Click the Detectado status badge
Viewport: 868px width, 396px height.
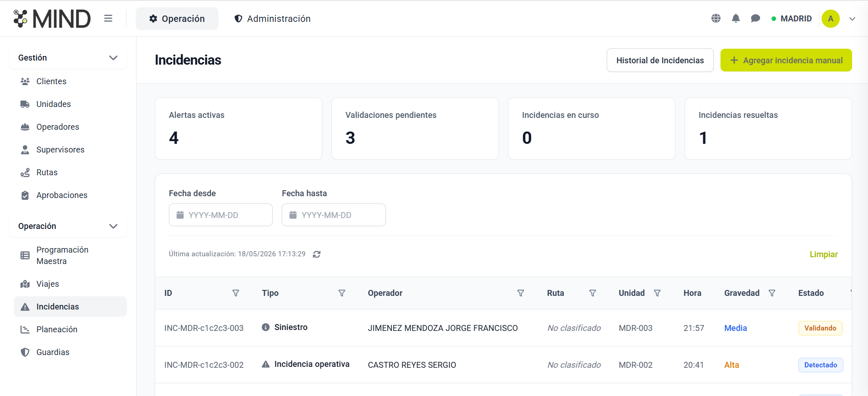click(x=821, y=365)
